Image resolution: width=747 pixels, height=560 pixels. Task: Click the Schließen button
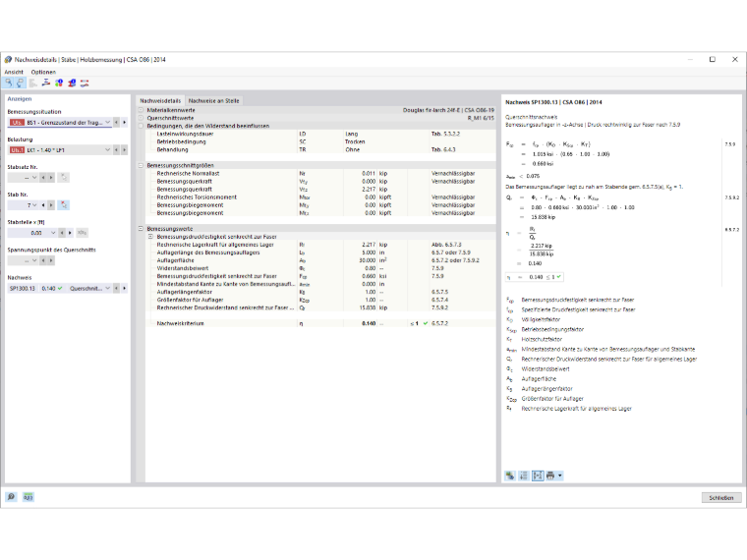pyautogui.click(x=721, y=498)
